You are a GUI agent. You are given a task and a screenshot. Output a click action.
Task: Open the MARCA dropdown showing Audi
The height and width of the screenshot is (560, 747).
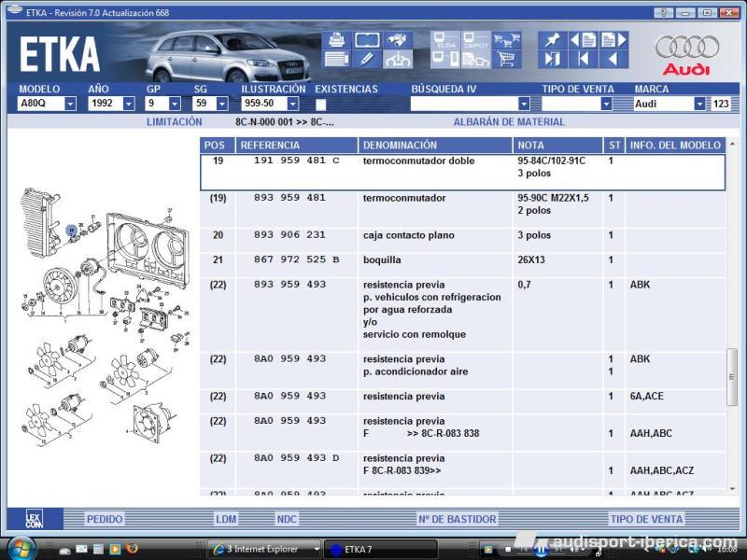point(699,104)
